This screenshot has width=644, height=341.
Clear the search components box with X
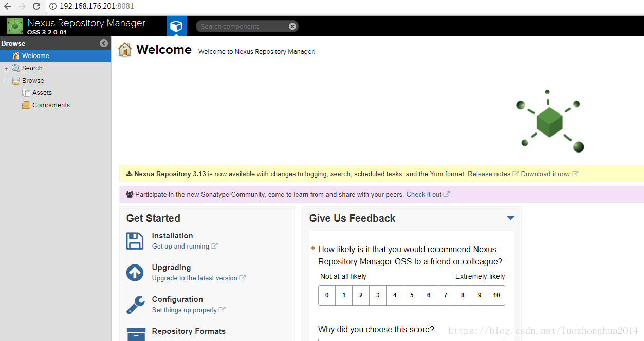click(x=292, y=26)
